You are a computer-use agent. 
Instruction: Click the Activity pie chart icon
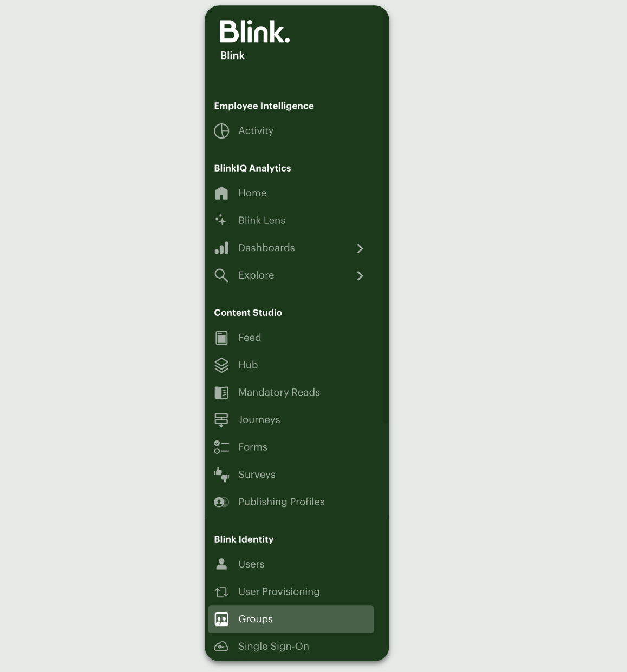(x=221, y=131)
